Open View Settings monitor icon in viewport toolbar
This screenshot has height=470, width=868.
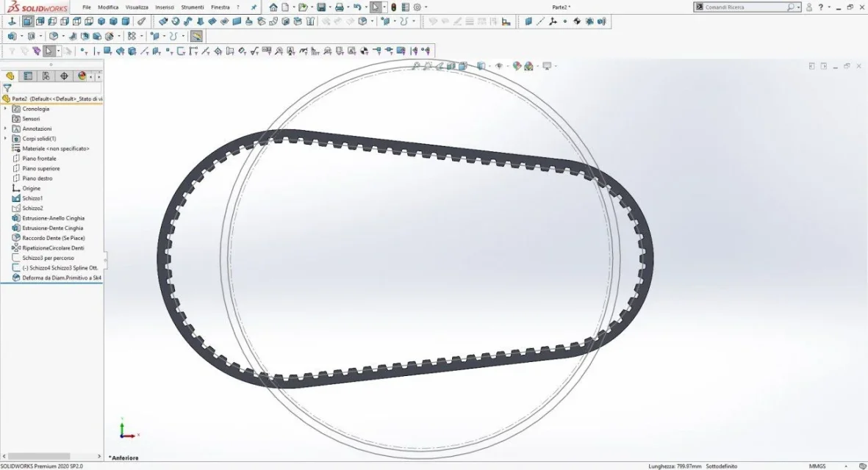point(547,66)
